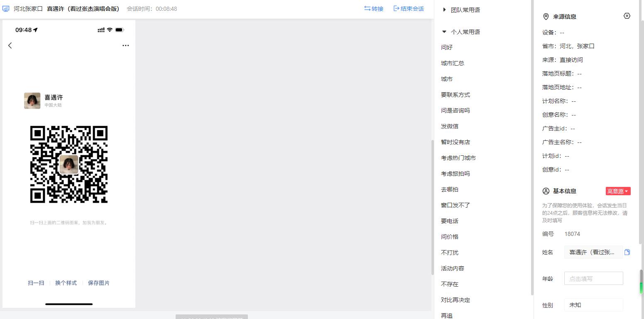Click the settings hexagon icon in 来源信息
The image size is (644, 319).
pyautogui.click(x=627, y=16)
